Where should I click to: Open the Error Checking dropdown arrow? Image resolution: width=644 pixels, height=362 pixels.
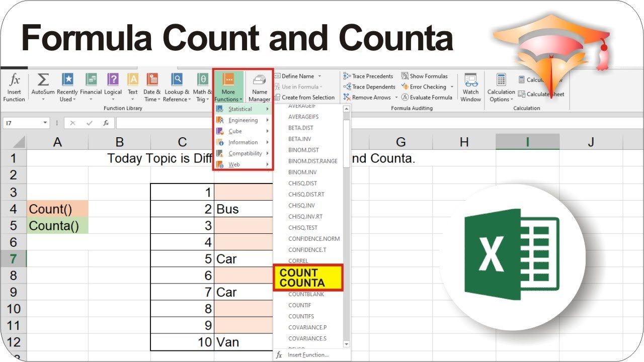[452, 87]
